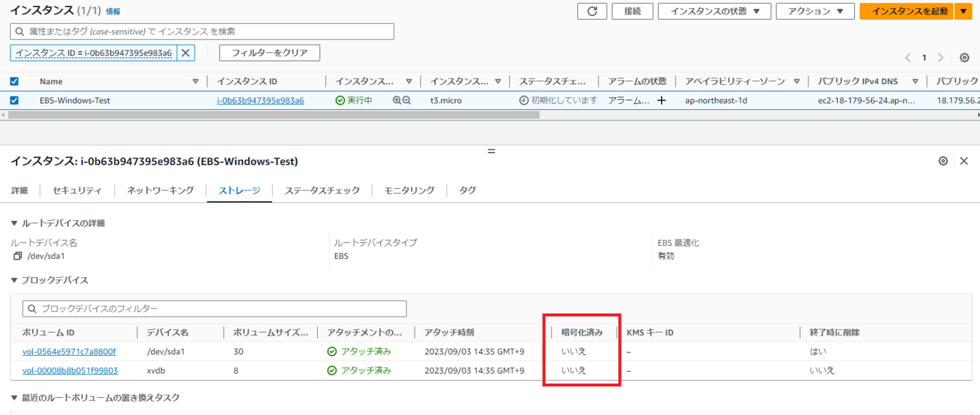This screenshot has height=415, width=980.
Task: Switch to the セキュリティ tab
Action: coord(77,190)
